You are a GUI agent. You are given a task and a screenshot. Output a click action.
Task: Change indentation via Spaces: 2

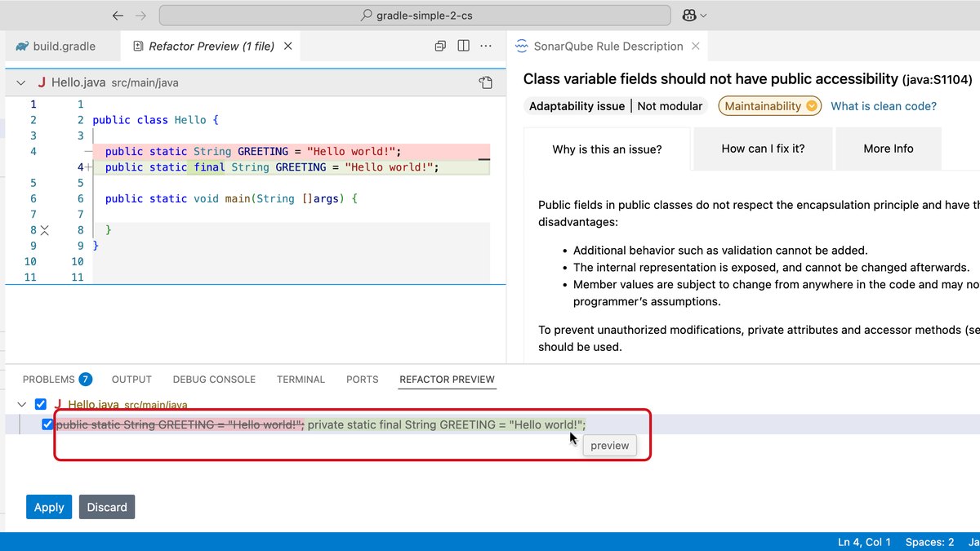929,542
